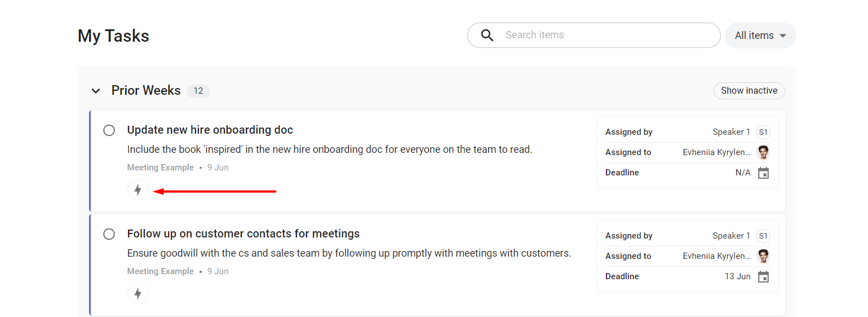Open calendar icon next to 13 Jun deadline

click(763, 276)
